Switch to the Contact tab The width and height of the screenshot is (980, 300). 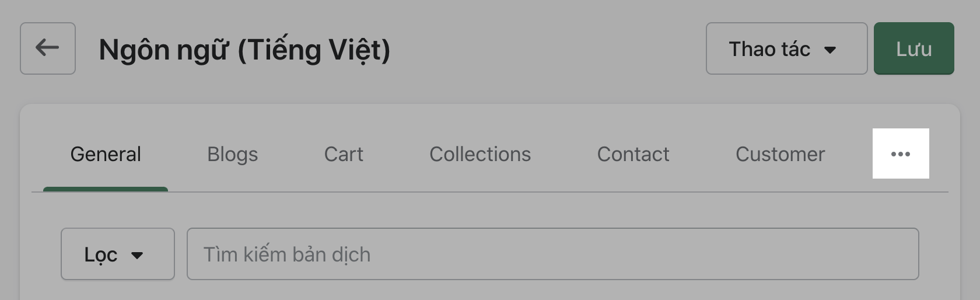point(633,155)
